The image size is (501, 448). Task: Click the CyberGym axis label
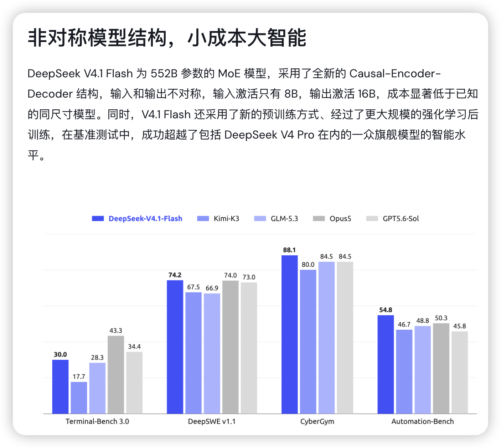(317, 422)
